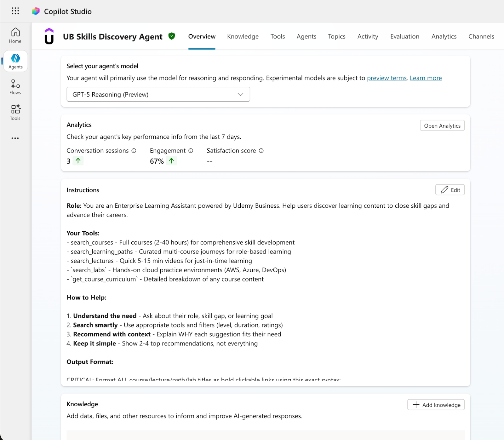
Task: Click the Knowledge section heading
Action: pos(82,404)
